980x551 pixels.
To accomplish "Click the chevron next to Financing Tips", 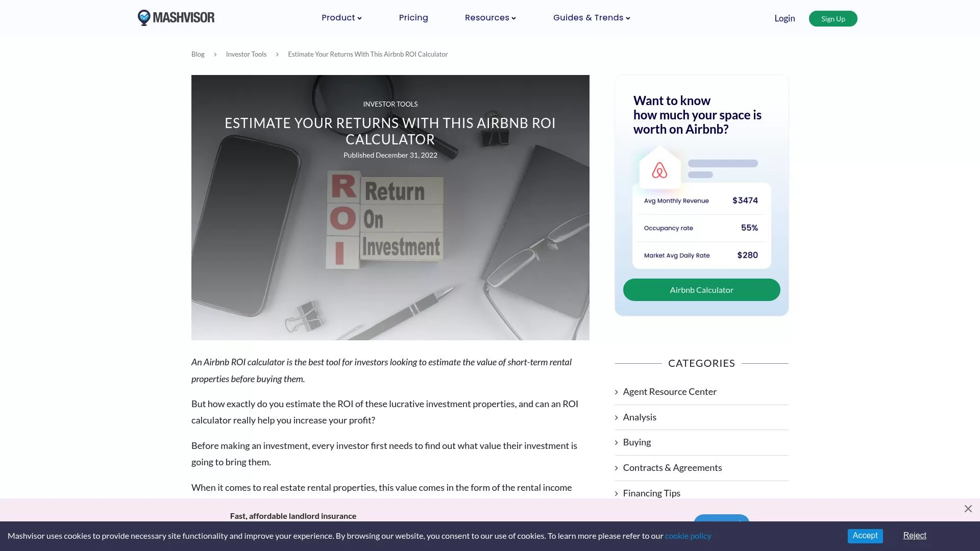I will click(617, 493).
